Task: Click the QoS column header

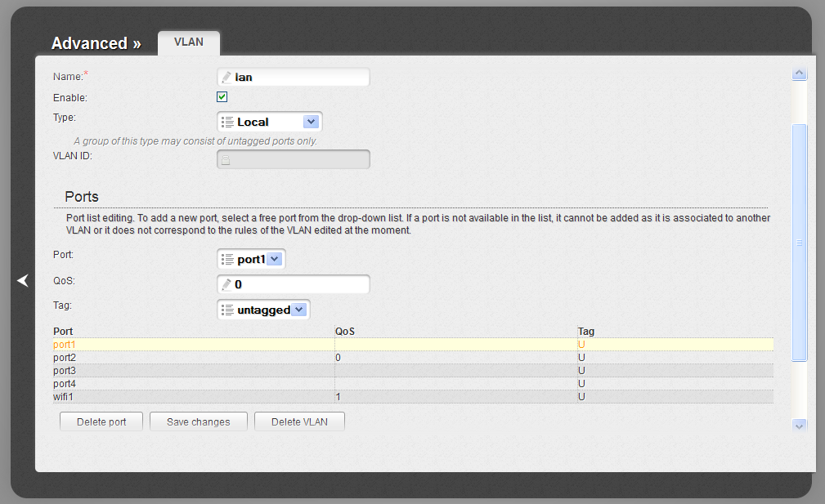Action: pyautogui.click(x=345, y=331)
